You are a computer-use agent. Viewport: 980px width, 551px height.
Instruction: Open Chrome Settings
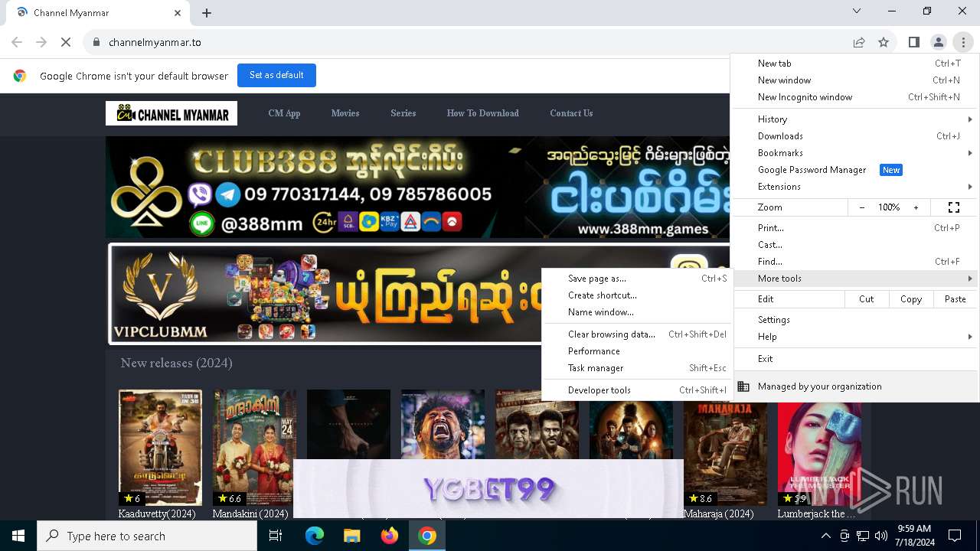855,320
